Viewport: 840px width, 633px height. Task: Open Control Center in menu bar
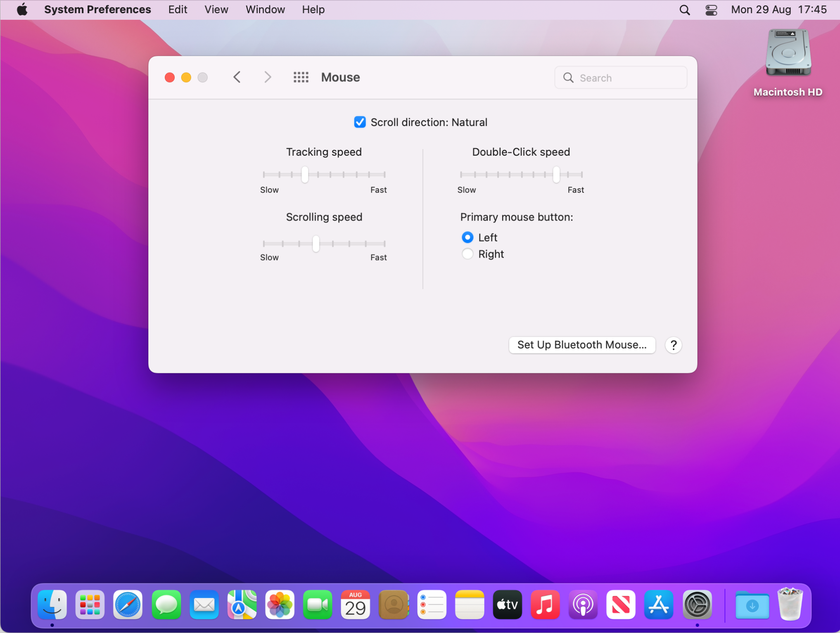coord(711,9)
